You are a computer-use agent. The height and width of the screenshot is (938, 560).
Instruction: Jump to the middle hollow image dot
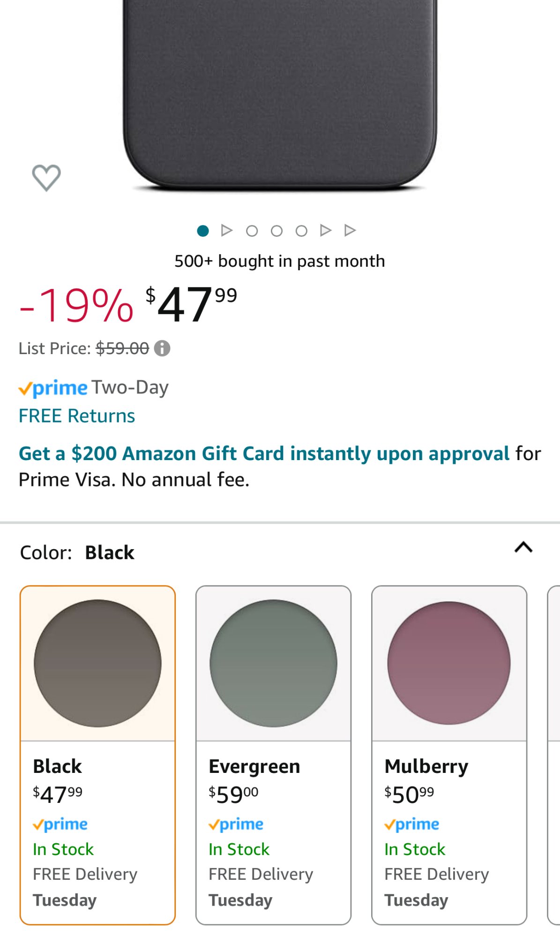[277, 231]
